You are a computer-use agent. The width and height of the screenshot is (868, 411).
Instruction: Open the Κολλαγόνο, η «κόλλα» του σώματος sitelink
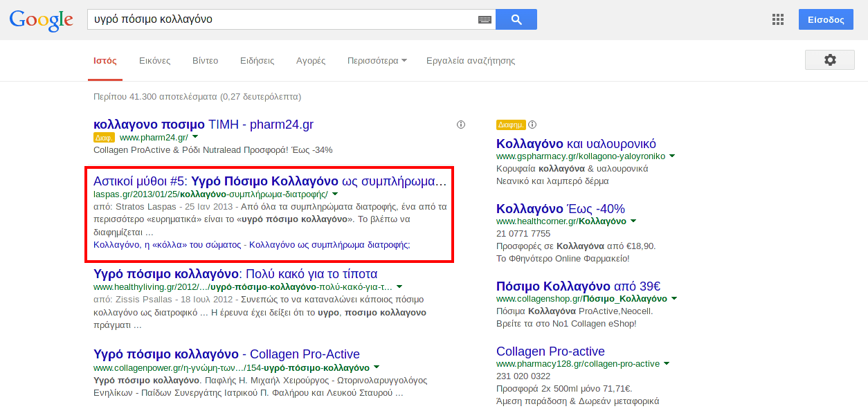168,244
